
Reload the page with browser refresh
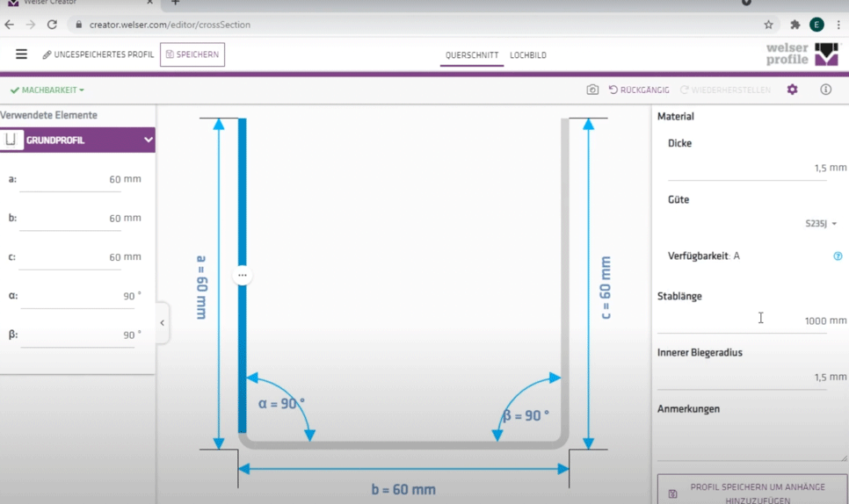52,25
